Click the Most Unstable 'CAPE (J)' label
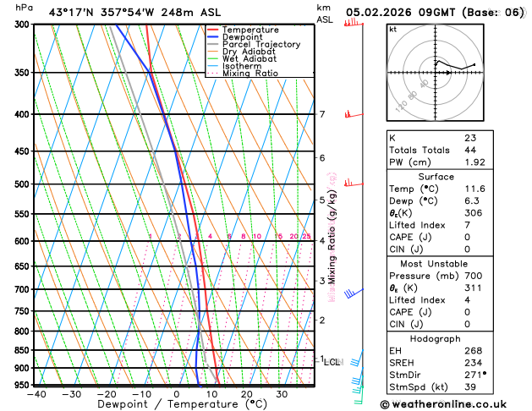This screenshot has width=532, height=411. coord(410,312)
